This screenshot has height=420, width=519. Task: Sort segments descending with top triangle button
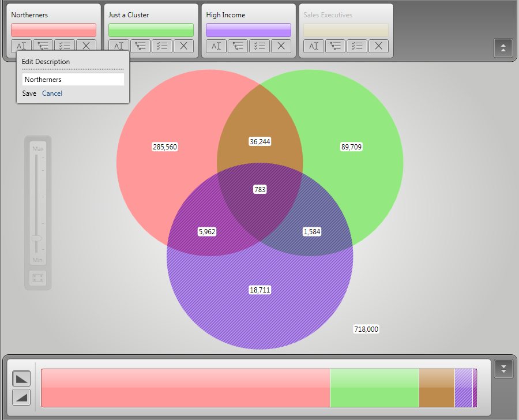(21, 378)
